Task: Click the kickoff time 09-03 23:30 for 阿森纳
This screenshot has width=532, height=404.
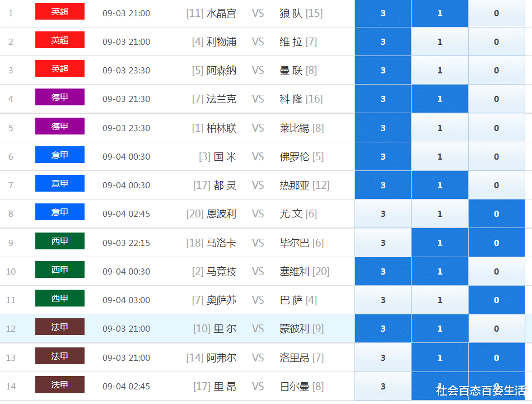Action: pos(126,70)
